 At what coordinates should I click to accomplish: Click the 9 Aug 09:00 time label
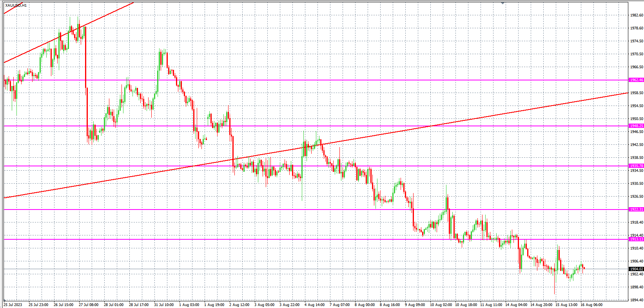(x=415, y=305)
